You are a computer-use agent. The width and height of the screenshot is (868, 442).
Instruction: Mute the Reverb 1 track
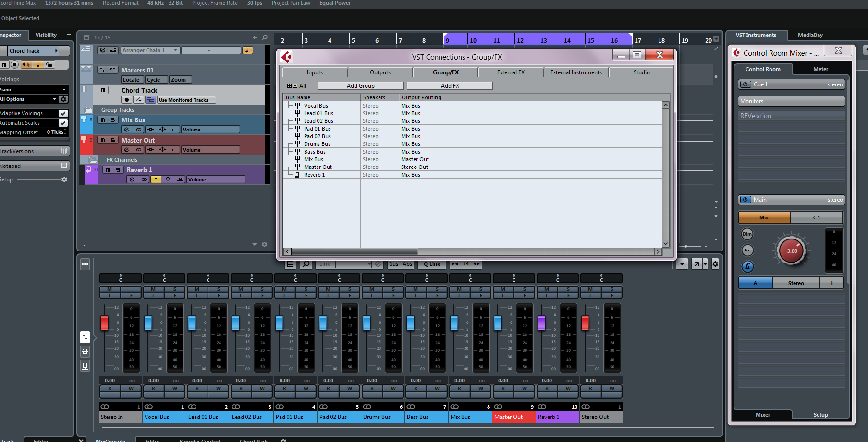click(x=108, y=170)
